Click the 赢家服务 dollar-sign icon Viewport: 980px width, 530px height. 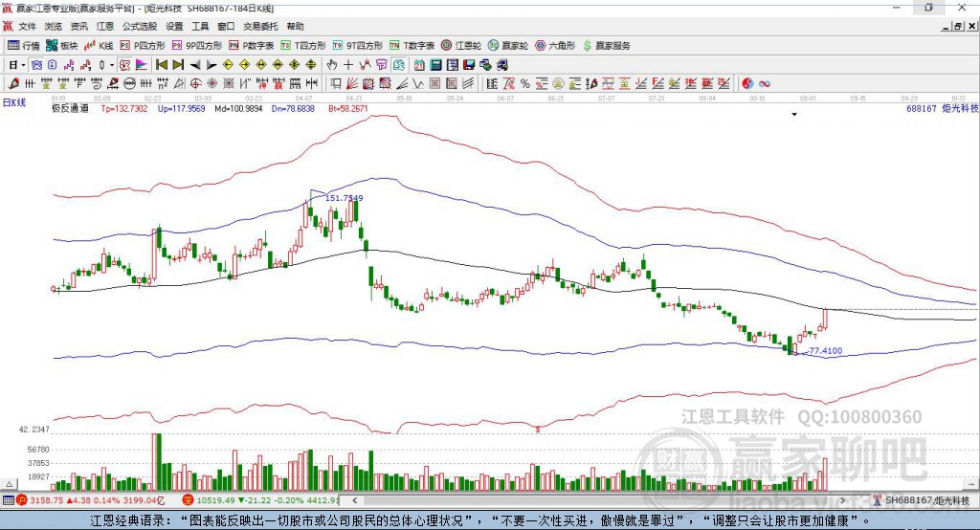pos(587,46)
